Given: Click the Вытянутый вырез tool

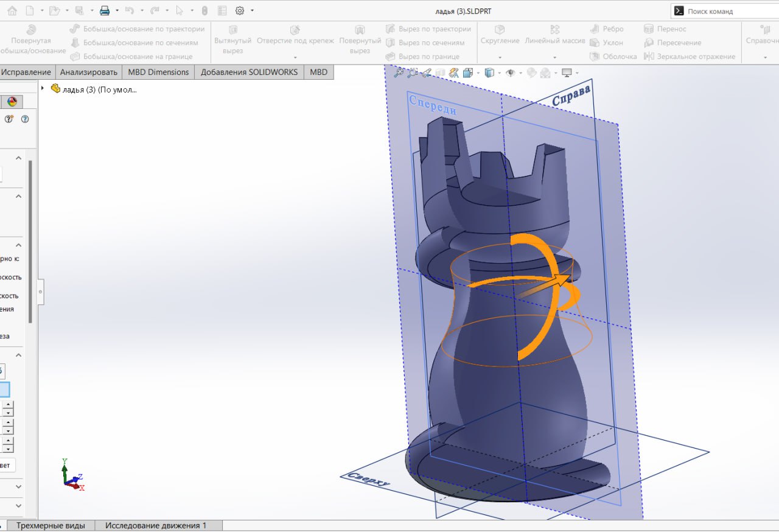Looking at the screenshot, I should tap(233, 40).
